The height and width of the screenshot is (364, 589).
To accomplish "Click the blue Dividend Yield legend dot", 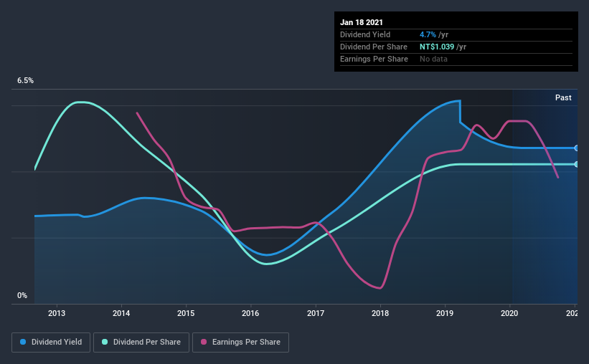I will 23,342.
